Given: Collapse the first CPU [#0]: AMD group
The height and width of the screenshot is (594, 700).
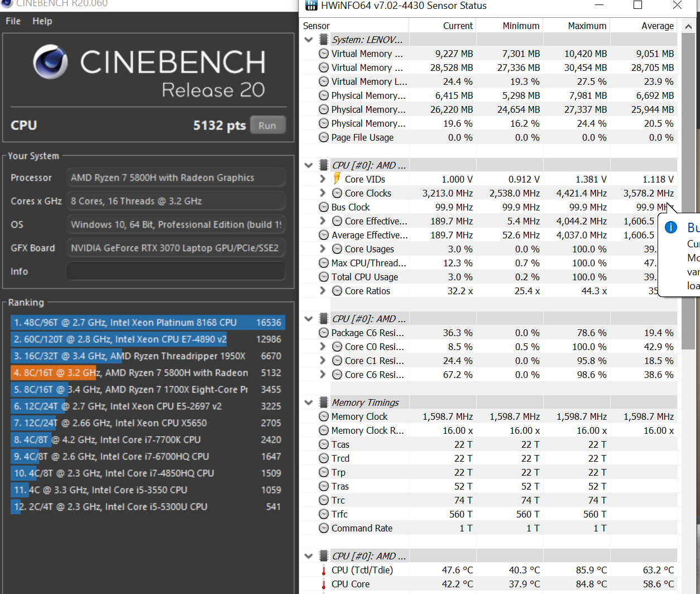Looking at the screenshot, I should tap(308, 165).
